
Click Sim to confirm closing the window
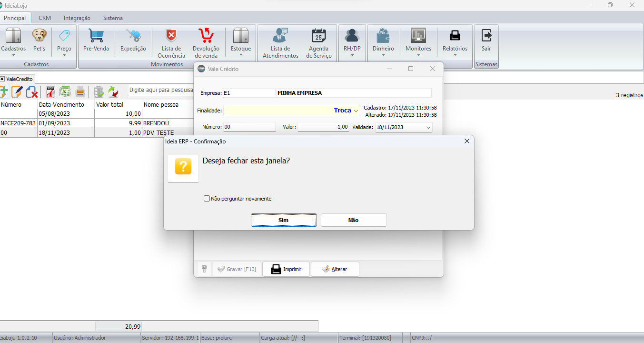284,220
